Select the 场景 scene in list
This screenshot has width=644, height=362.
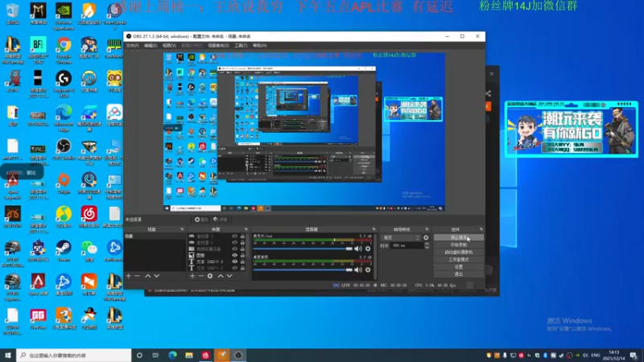[x=155, y=237]
